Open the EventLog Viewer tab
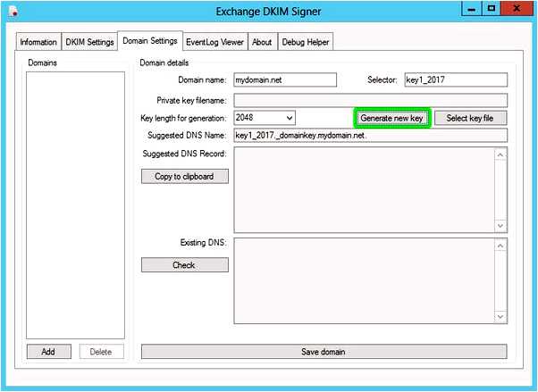This screenshot has height=392, width=538. pyautogui.click(x=214, y=42)
